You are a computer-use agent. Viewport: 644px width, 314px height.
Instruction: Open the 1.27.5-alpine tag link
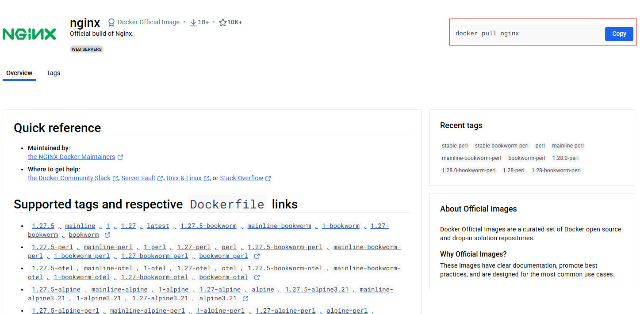click(56, 290)
